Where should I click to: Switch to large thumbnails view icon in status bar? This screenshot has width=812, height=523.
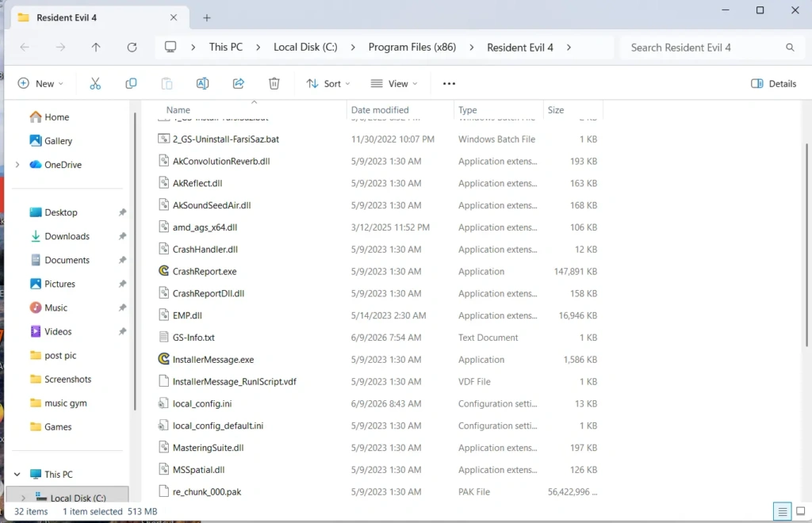[x=801, y=511]
